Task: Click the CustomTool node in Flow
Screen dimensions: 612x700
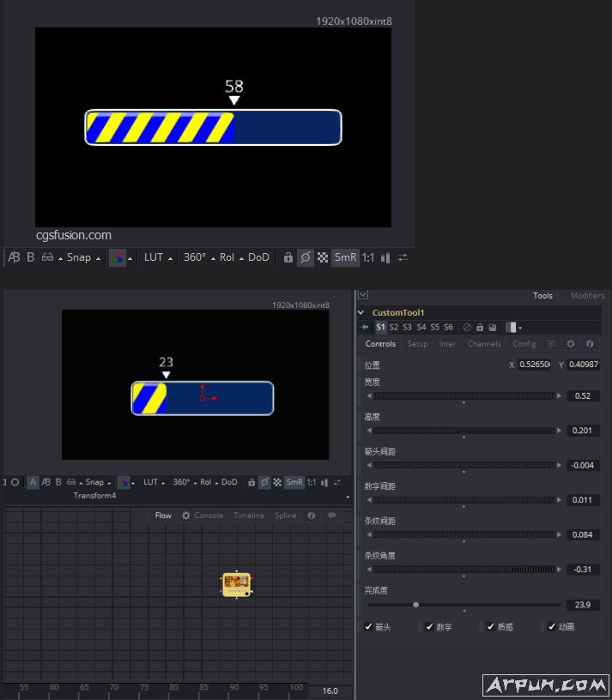Action: click(x=236, y=584)
